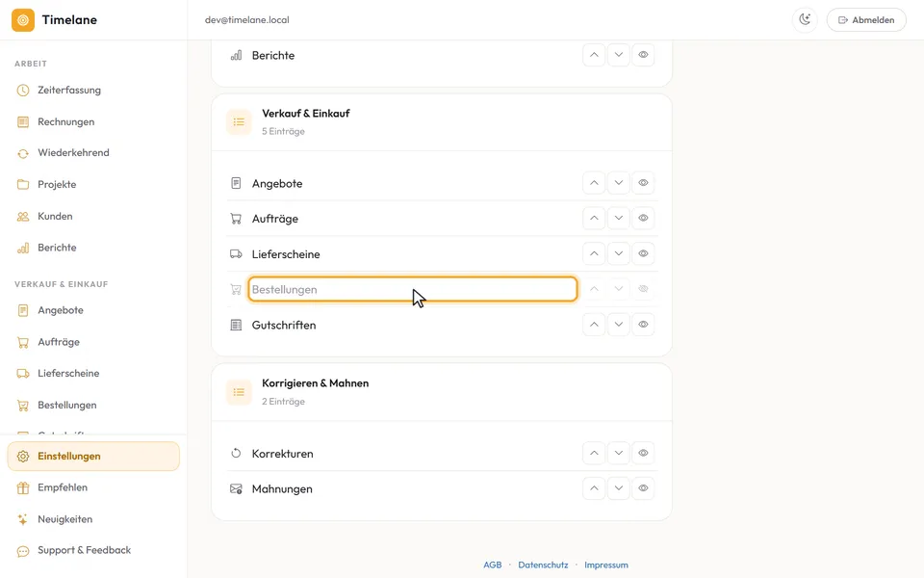Click the Timelane logo icon
Screen dimensions: 924x578
coord(23,20)
